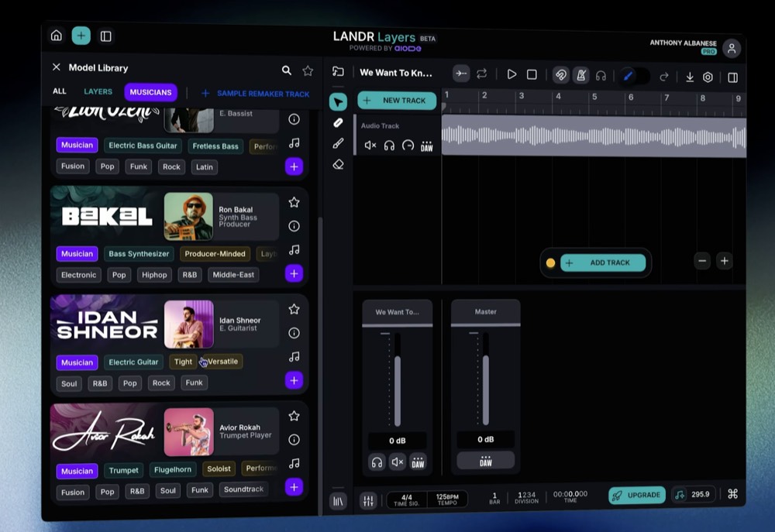
Task: Add Idan Shneor with plus button
Action: tap(294, 380)
